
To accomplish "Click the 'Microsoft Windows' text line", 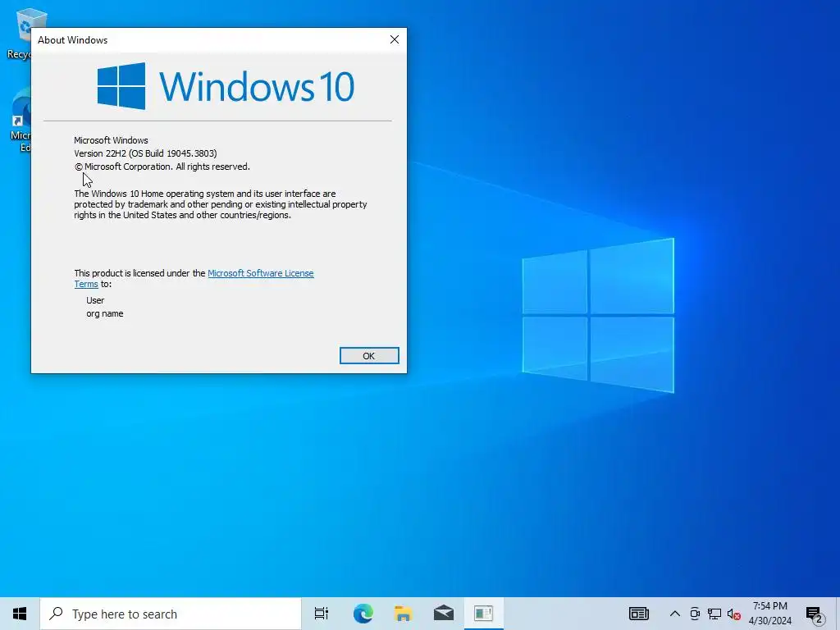I will [111, 140].
